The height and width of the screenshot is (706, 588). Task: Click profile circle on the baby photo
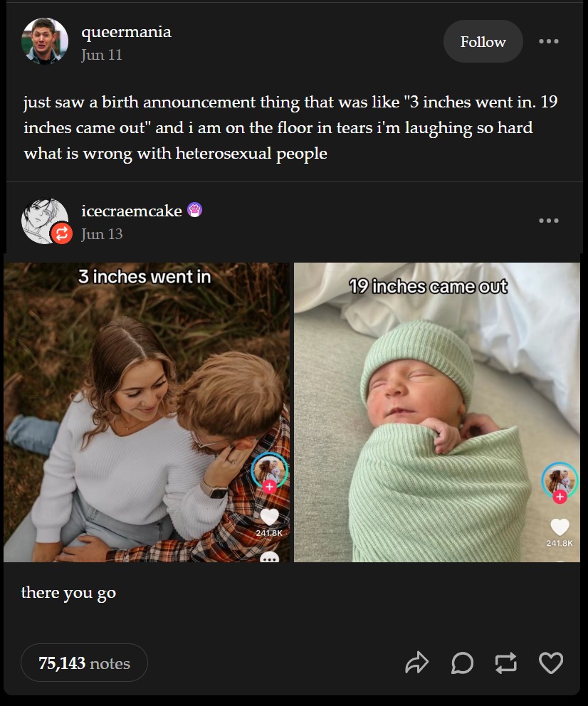pyautogui.click(x=559, y=478)
